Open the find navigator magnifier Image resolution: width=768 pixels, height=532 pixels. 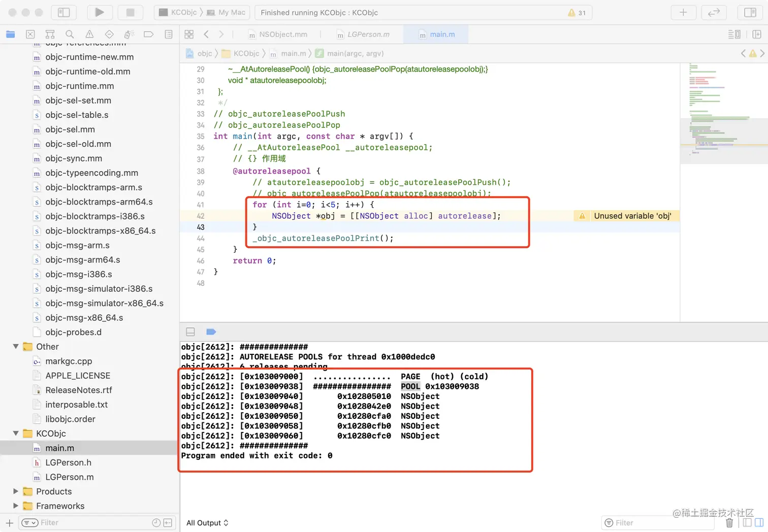click(70, 35)
